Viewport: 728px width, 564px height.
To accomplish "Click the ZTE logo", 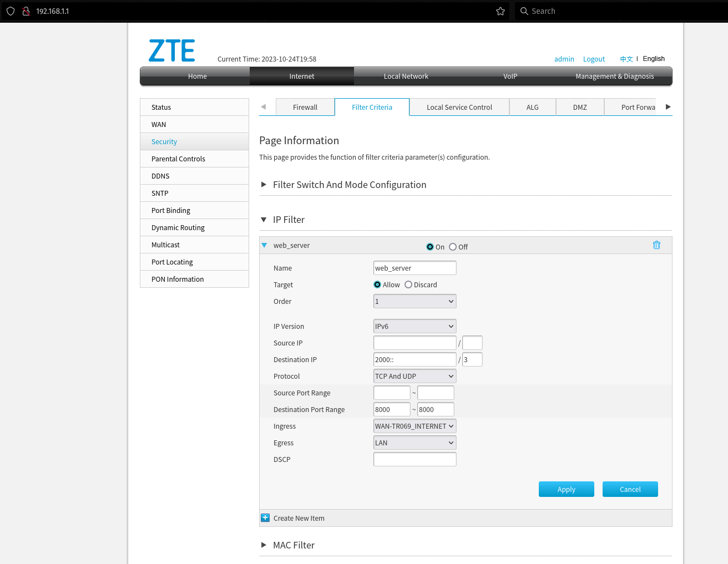I will [x=172, y=50].
